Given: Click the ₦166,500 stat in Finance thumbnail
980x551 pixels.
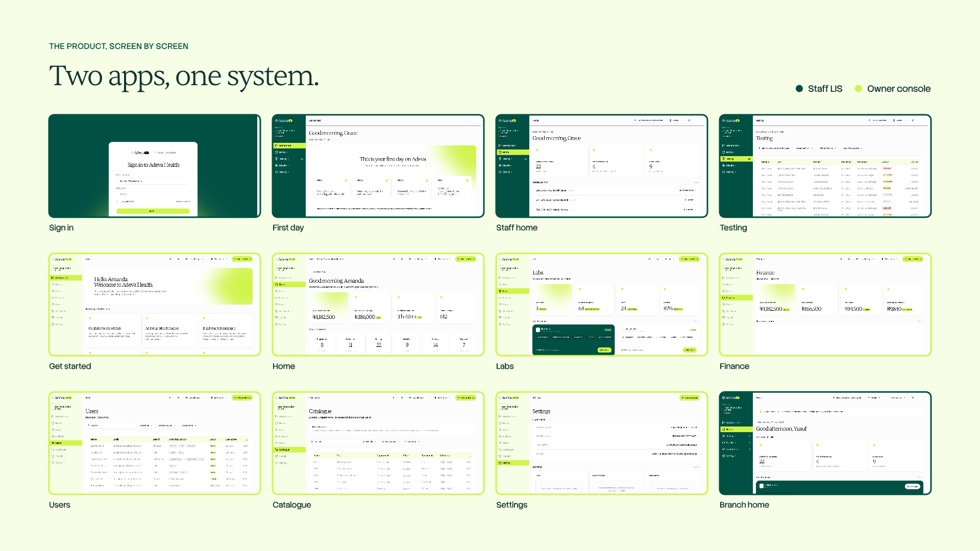Looking at the screenshot, I should (x=811, y=309).
